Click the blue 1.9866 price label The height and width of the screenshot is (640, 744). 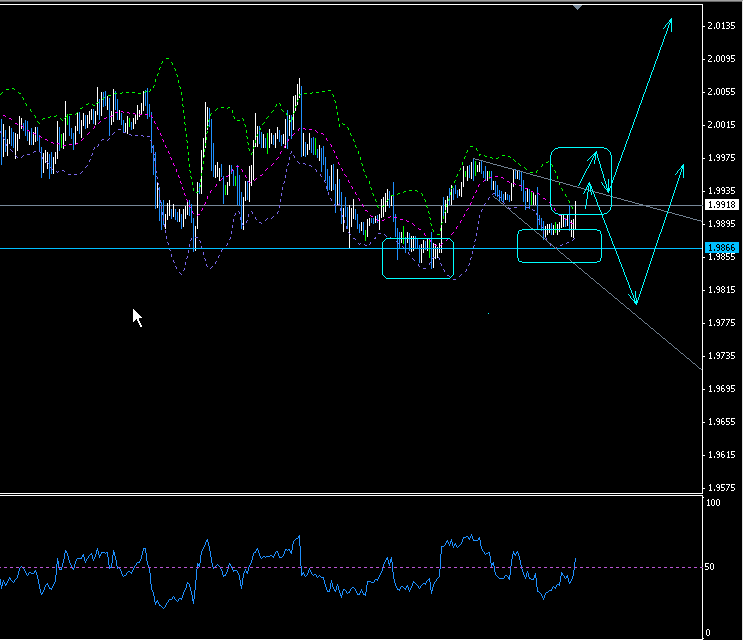point(721,248)
